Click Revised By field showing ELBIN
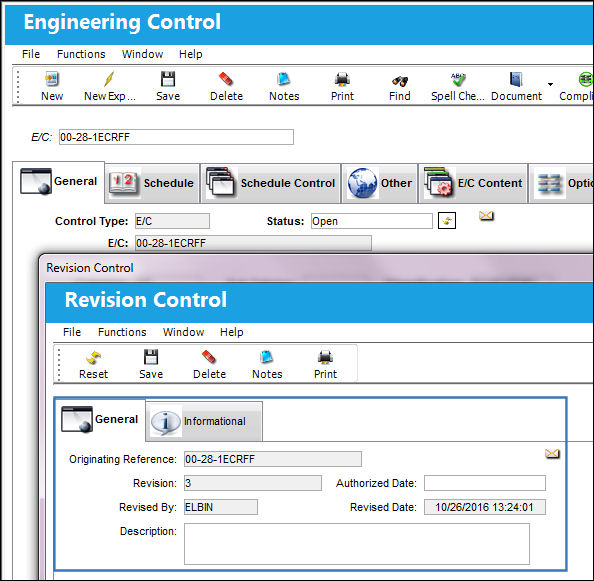The width and height of the screenshot is (594, 581). pyautogui.click(x=221, y=507)
